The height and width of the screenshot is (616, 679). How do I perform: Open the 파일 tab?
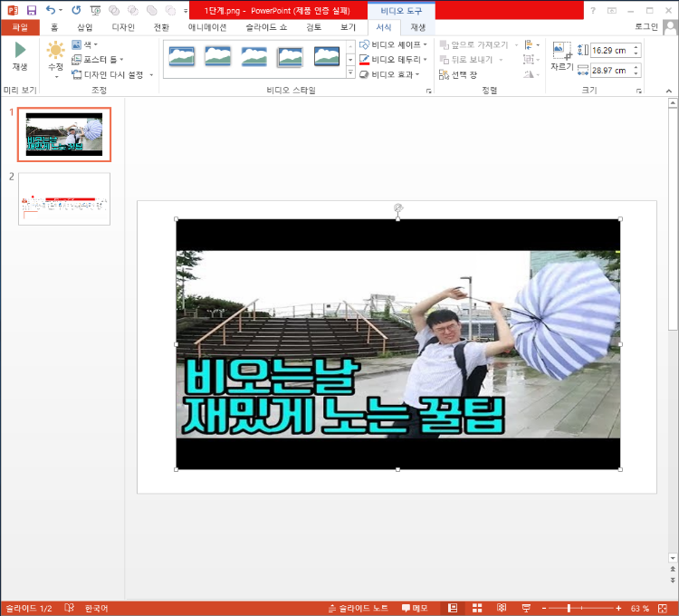tap(20, 27)
